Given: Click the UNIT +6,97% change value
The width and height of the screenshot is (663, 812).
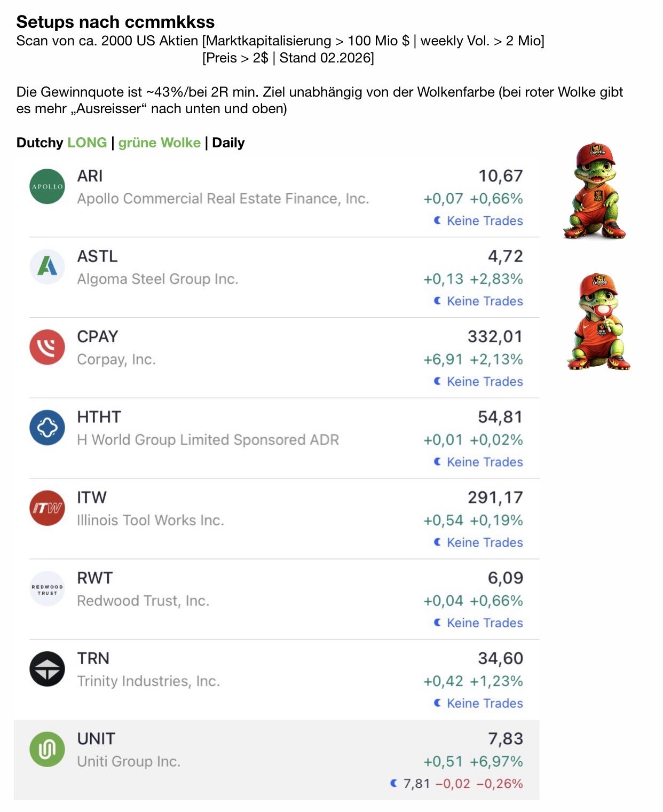Looking at the screenshot, I should pos(496,761).
